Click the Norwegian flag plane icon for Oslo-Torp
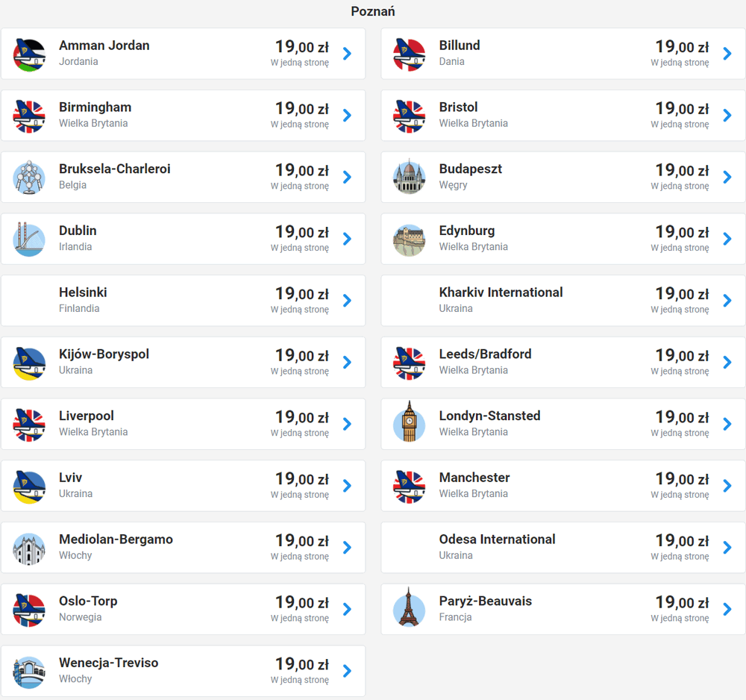This screenshot has width=746, height=700. [30, 610]
